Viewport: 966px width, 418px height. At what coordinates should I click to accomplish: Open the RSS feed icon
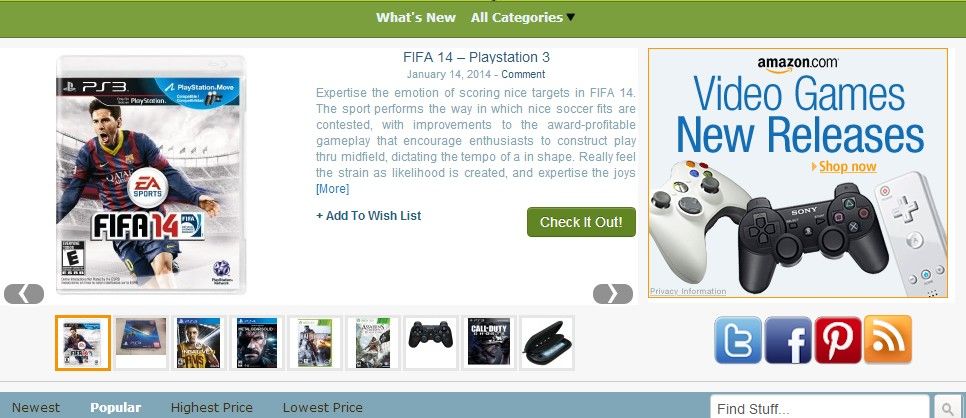click(x=888, y=340)
